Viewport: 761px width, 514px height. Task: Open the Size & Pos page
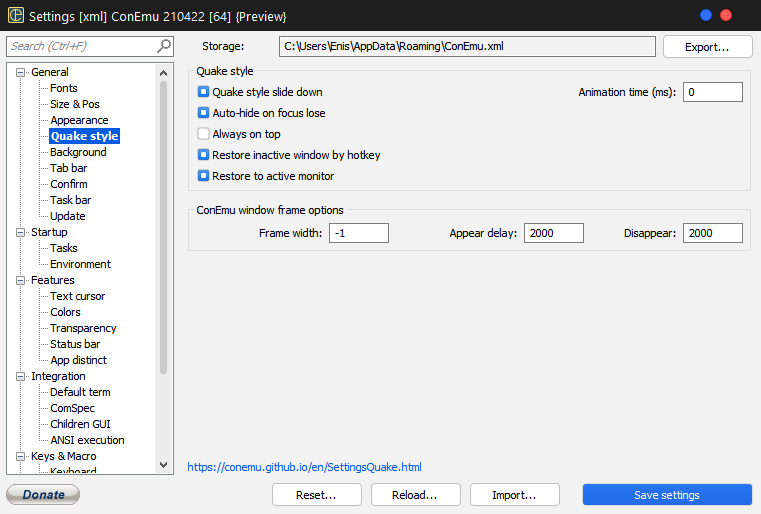pos(75,104)
